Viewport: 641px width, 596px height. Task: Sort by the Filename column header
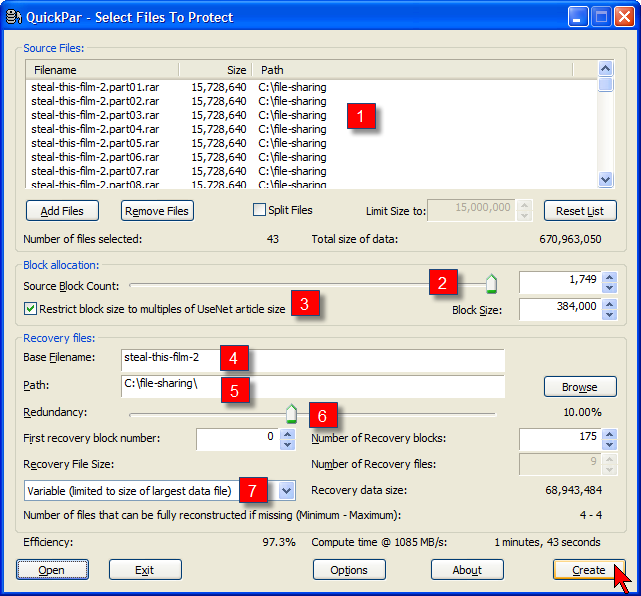point(102,70)
